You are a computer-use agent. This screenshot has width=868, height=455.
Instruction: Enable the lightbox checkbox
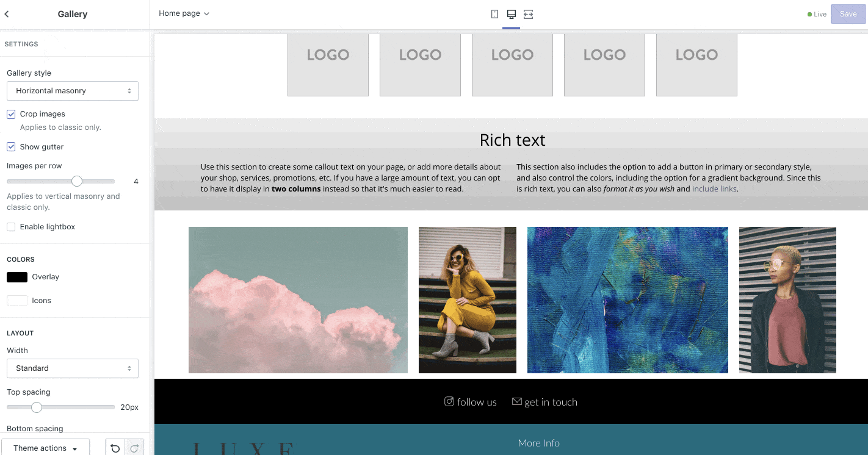click(x=11, y=227)
